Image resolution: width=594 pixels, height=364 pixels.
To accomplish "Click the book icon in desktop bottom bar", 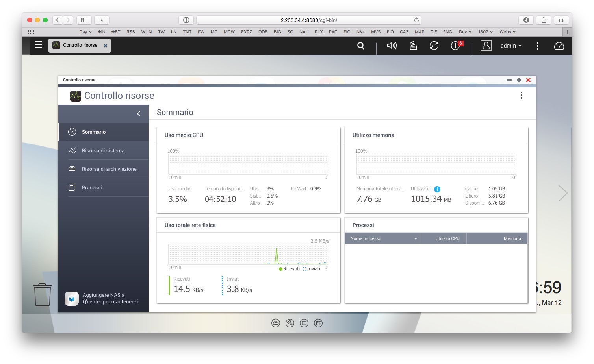I will 304,323.
